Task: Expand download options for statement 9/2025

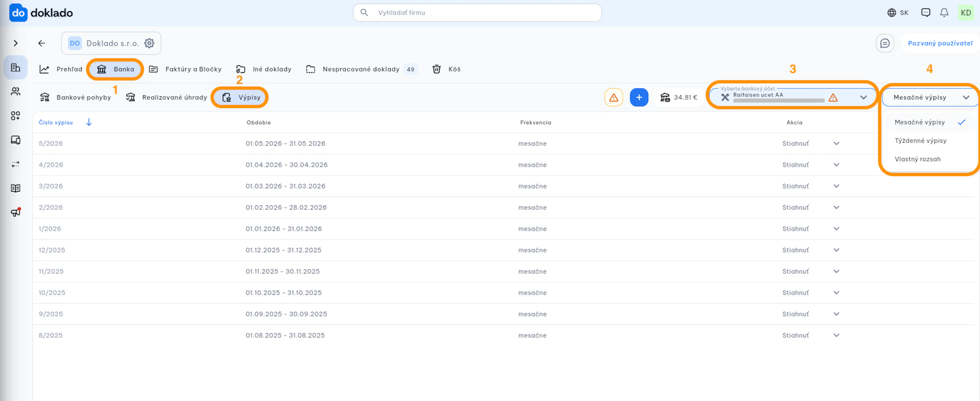Action: (x=836, y=314)
